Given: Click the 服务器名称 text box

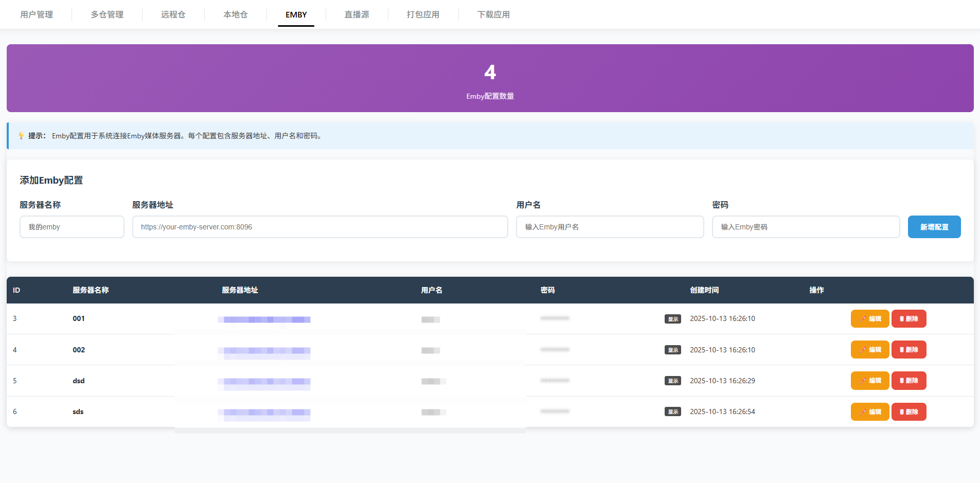Looking at the screenshot, I should pos(72,227).
